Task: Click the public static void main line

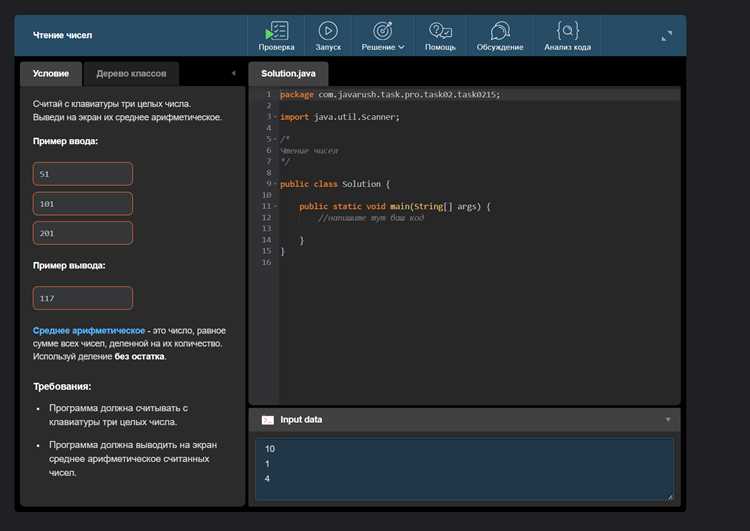Action: 395,207
